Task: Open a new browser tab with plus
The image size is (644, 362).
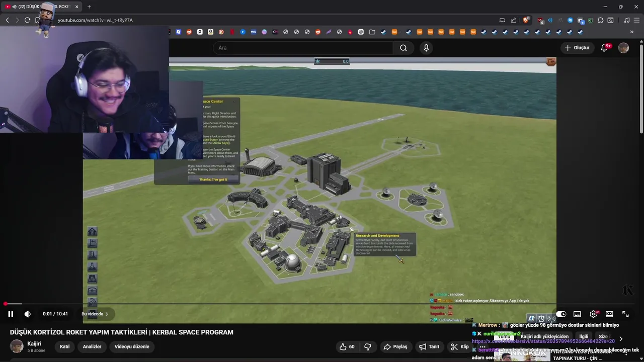Action: 89,7
